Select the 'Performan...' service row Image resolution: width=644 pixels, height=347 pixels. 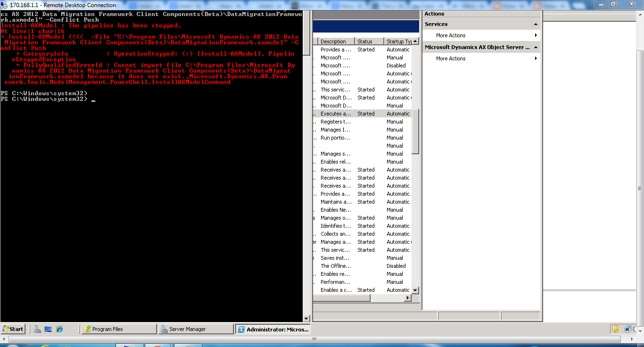(x=362, y=282)
